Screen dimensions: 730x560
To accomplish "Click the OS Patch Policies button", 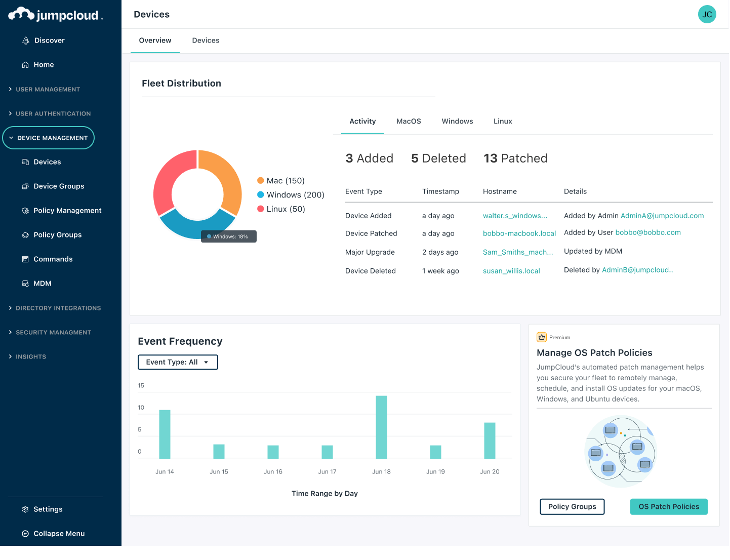I will [669, 506].
